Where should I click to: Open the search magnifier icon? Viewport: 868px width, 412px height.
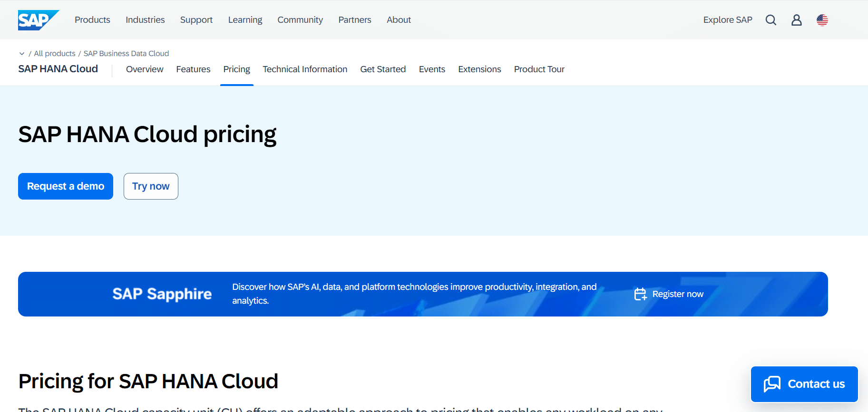(x=771, y=20)
